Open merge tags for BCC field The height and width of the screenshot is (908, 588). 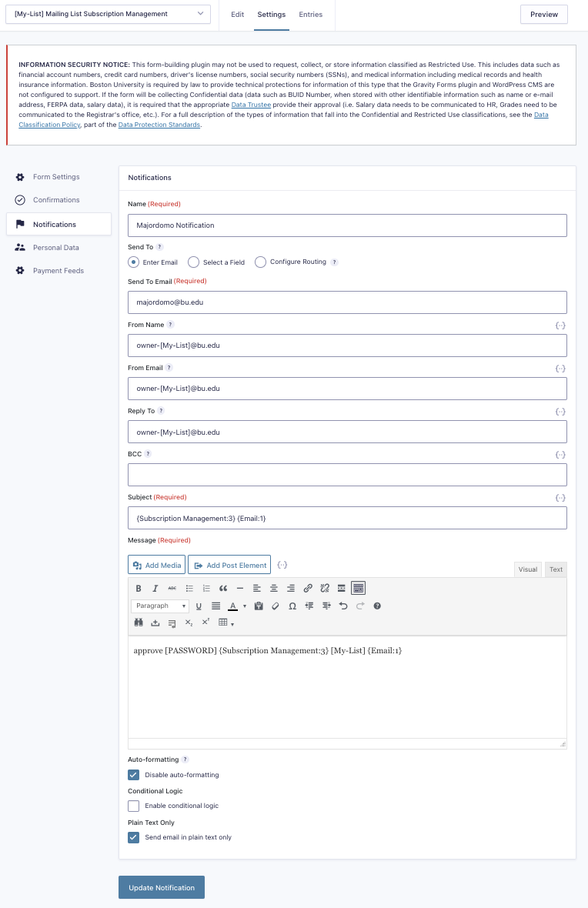[x=560, y=455]
